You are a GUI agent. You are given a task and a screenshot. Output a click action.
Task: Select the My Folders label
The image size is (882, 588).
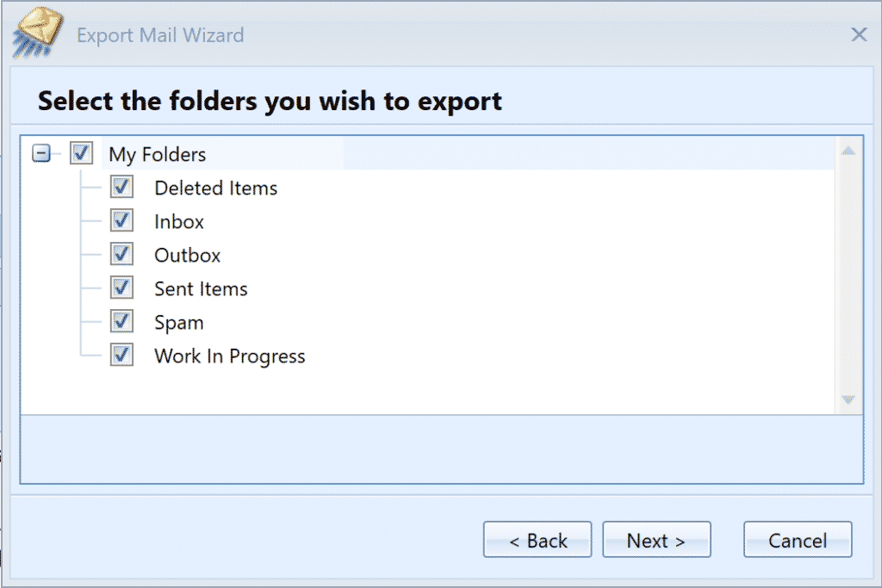click(158, 155)
